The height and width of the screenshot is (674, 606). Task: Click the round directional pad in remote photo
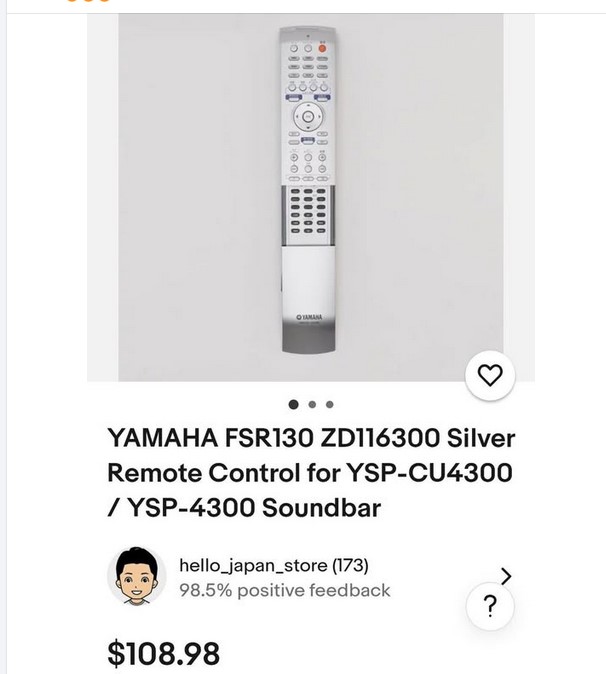309,117
